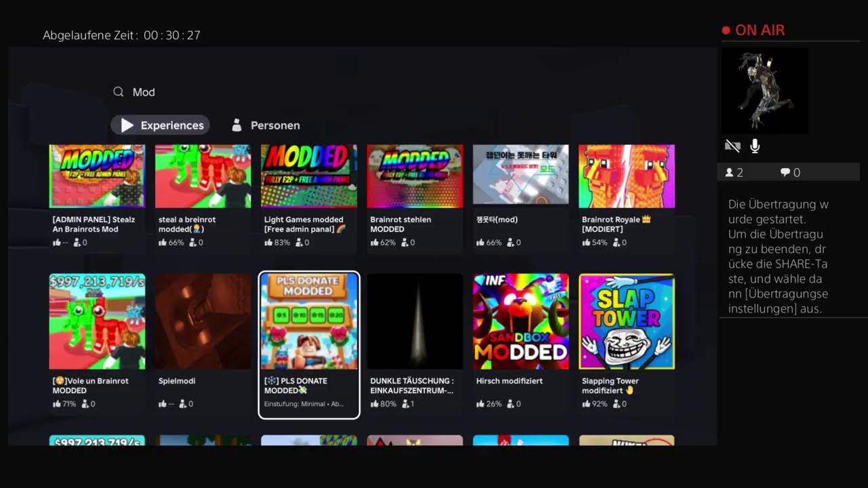The height and width of the screenshot is (488, 868).
Task: Click thumbs-up icon showing 92% rating
Action: coord(586,404)
